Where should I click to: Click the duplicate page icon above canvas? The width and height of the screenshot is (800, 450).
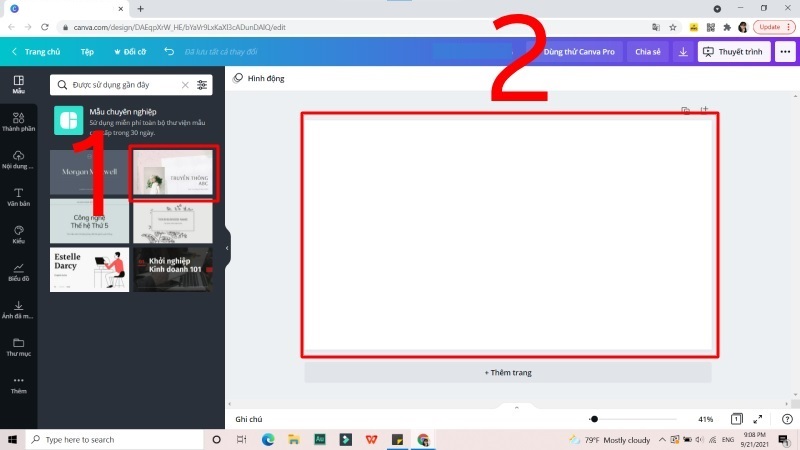pyautogui.click(x=685, y=110)
